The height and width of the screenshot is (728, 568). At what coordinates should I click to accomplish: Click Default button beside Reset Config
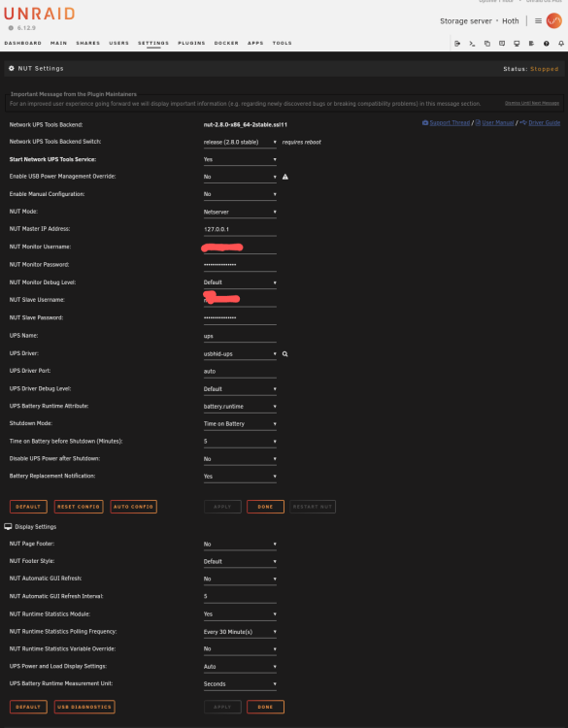(28, 507)
